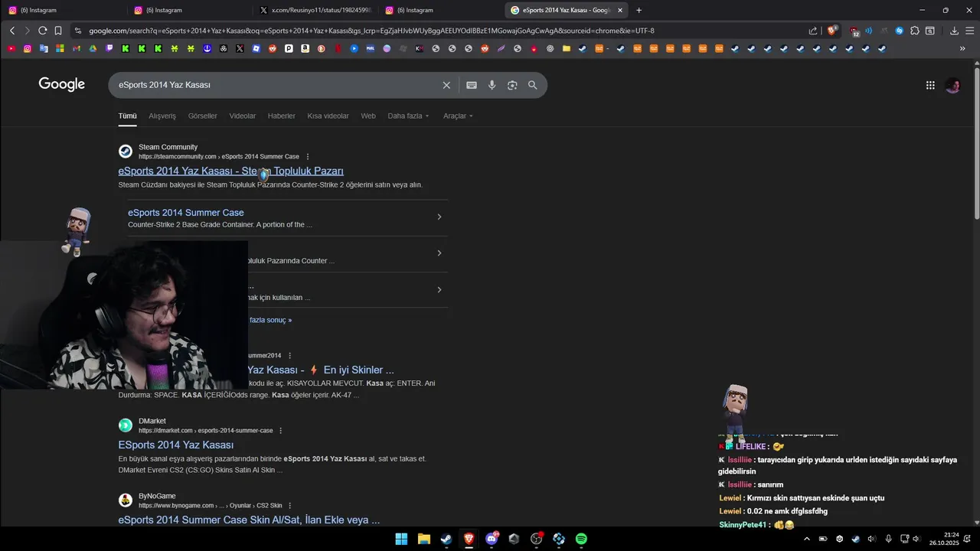Screen dimensions: 980x551
Task: Open the eSports 2014 Summer Case sitelink
Action: (186, 213)
